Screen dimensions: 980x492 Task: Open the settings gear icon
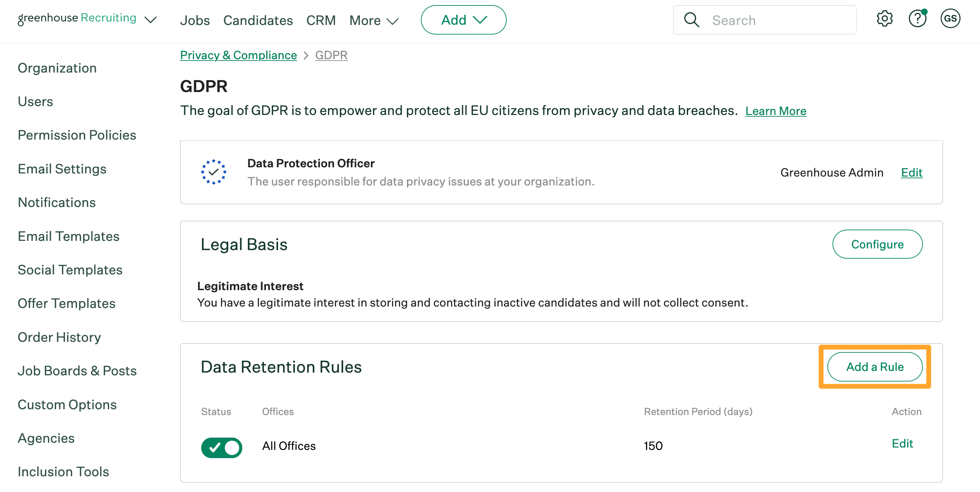coord(885,19)
